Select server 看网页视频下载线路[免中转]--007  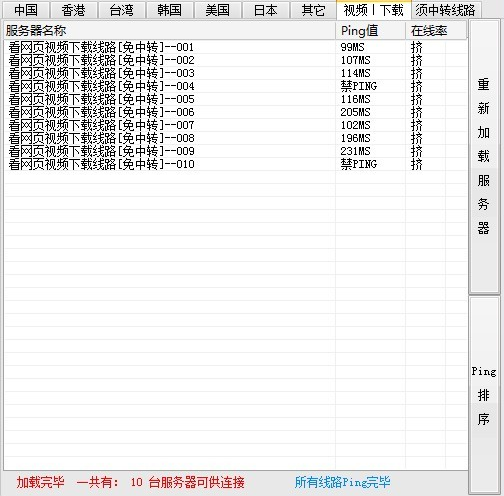[101, 125]
